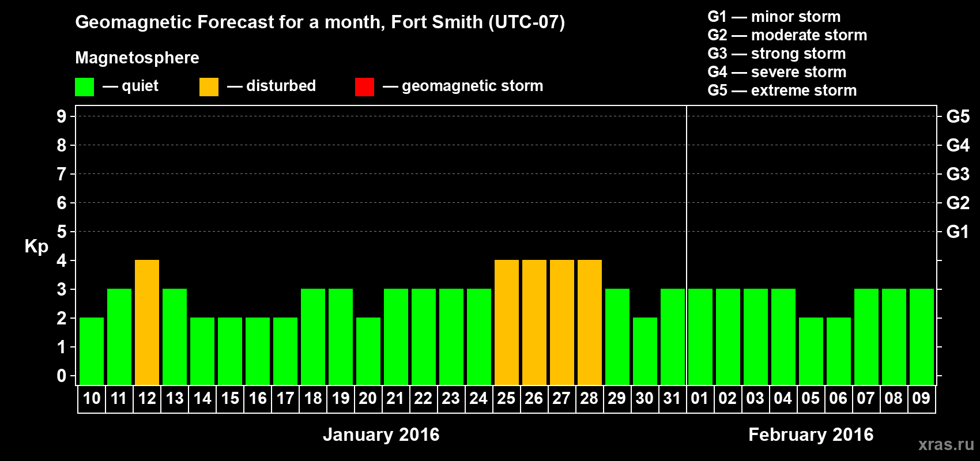Click the Magnetosphere heading
The width and height of the screenshot is (980, 461).
[137, 58]
